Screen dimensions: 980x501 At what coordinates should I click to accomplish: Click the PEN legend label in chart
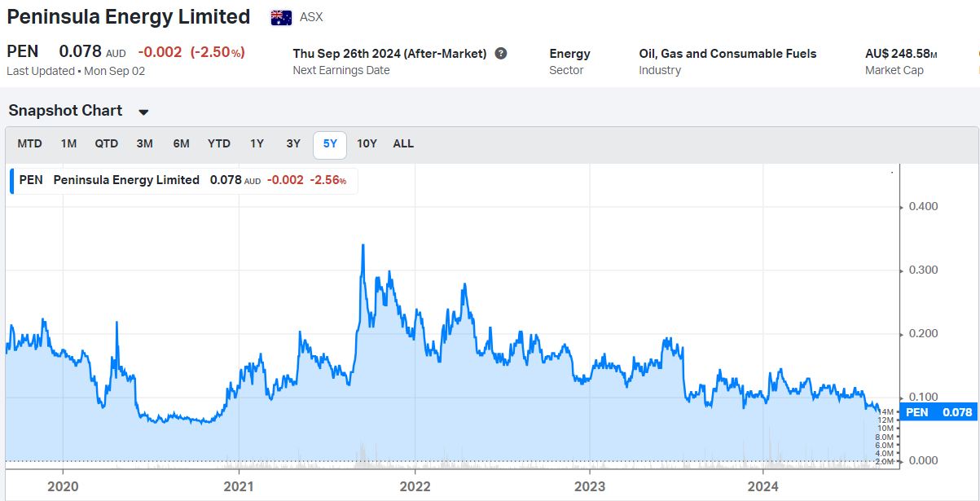tap(31, 180)
